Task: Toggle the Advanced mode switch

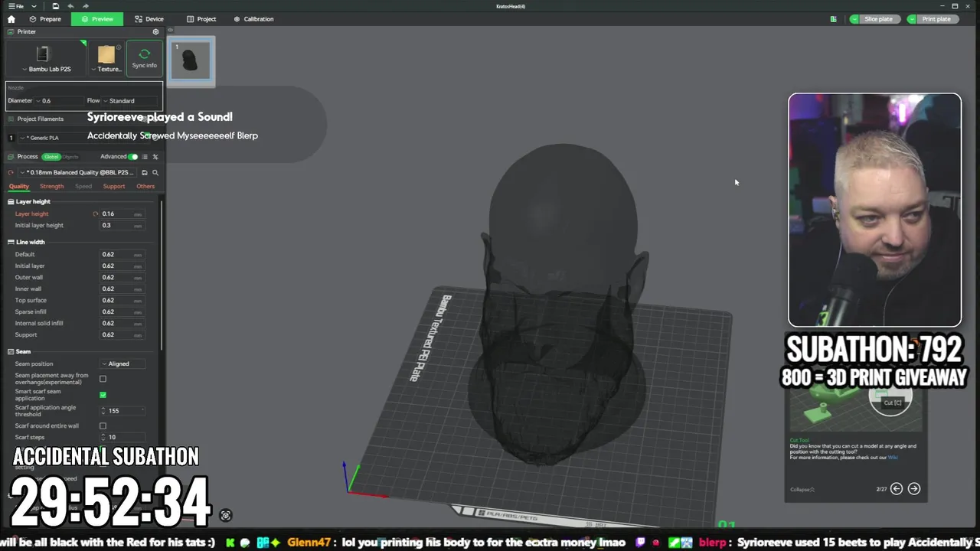Action: coord(133,157)
